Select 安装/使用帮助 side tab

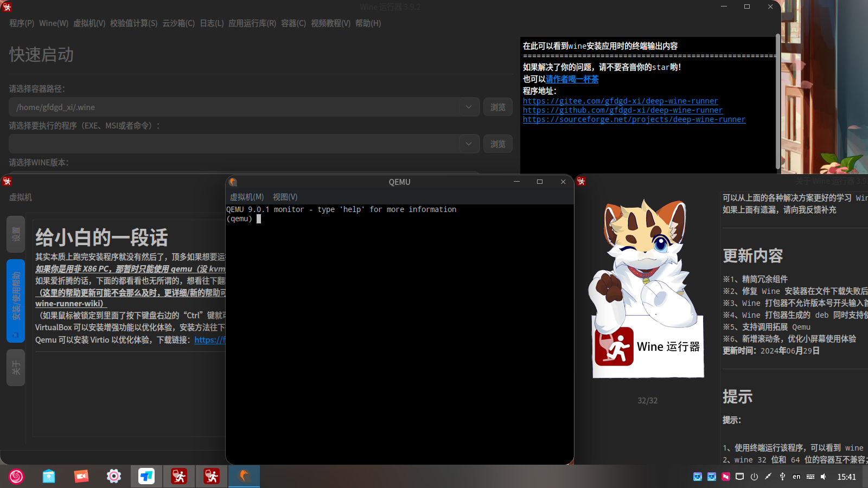[x=16, y=300]
